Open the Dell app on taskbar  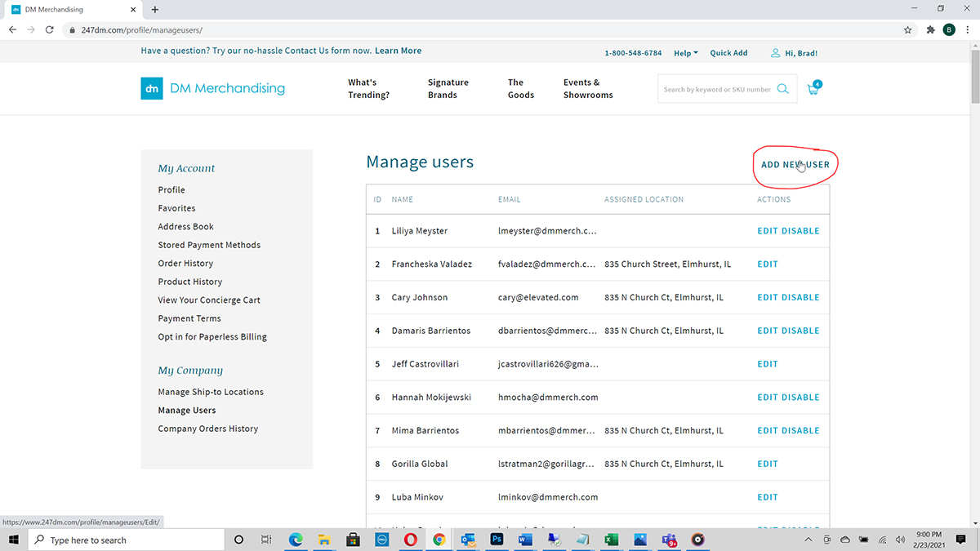coord(381,540)
